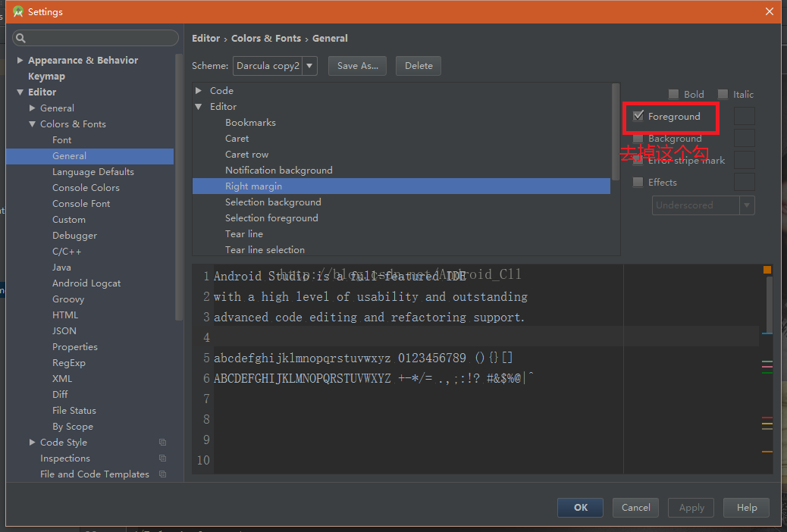Select Selection foreground option
787x532 pixels.
[x=271, y=218]
